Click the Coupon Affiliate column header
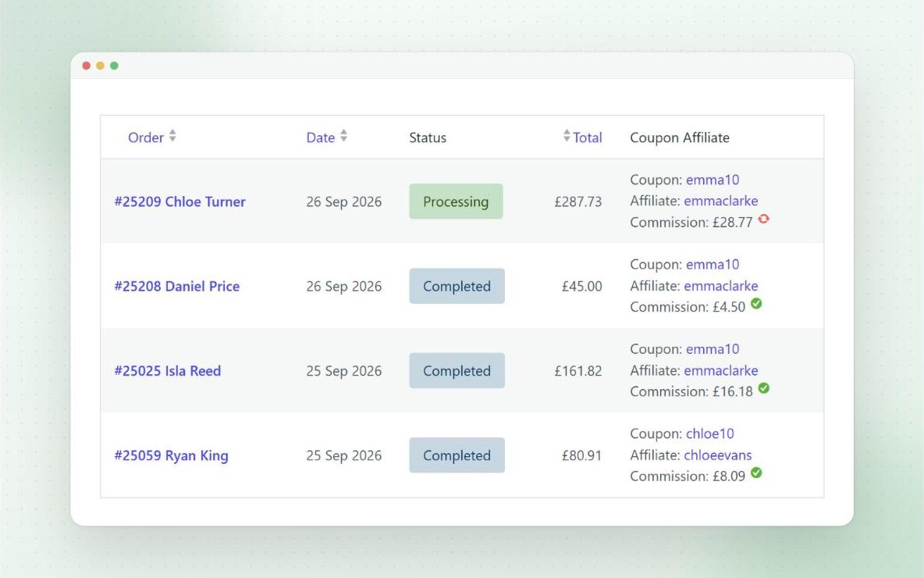 coord(680,137)
